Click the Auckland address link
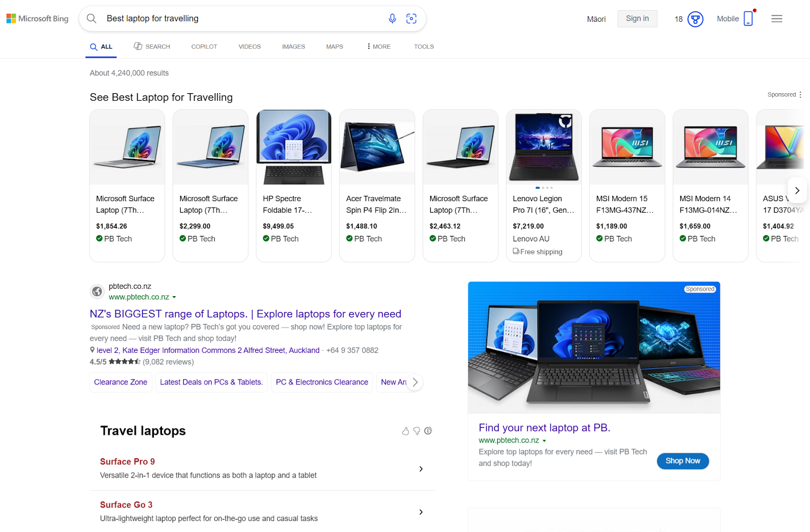 tap(208, 350)
